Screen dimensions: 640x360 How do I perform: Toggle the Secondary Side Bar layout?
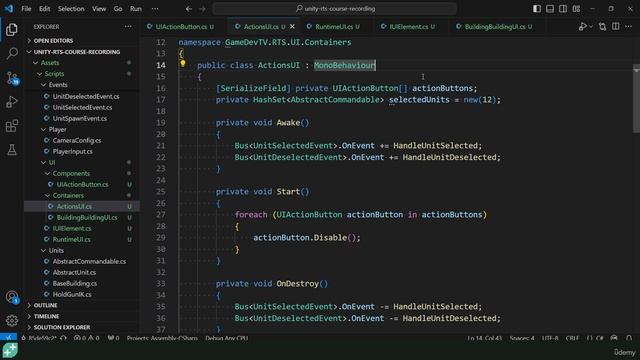coord(563,9)
